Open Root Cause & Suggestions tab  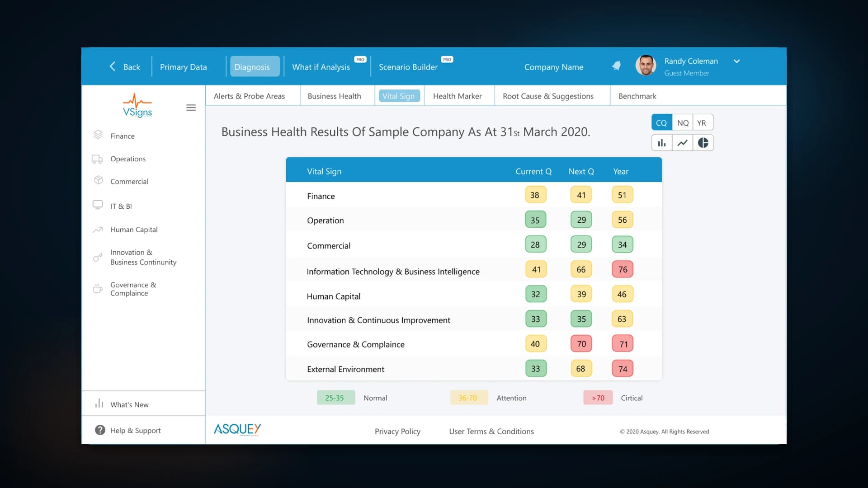(x=548, y=96)
